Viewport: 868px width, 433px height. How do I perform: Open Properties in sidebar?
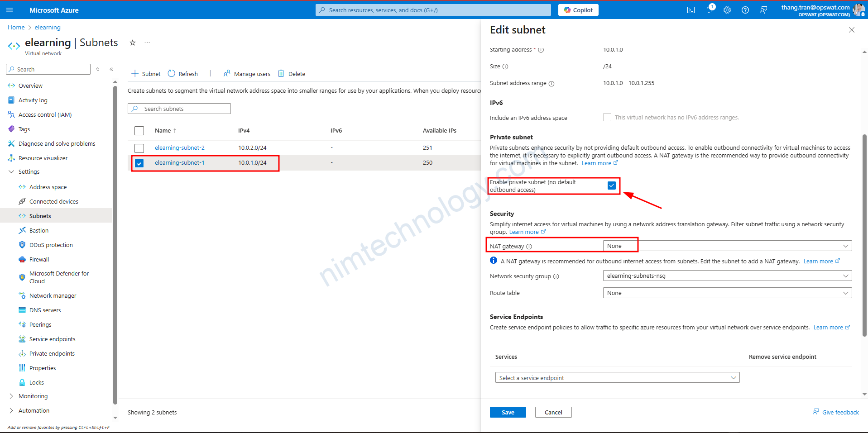coord(43,368)
